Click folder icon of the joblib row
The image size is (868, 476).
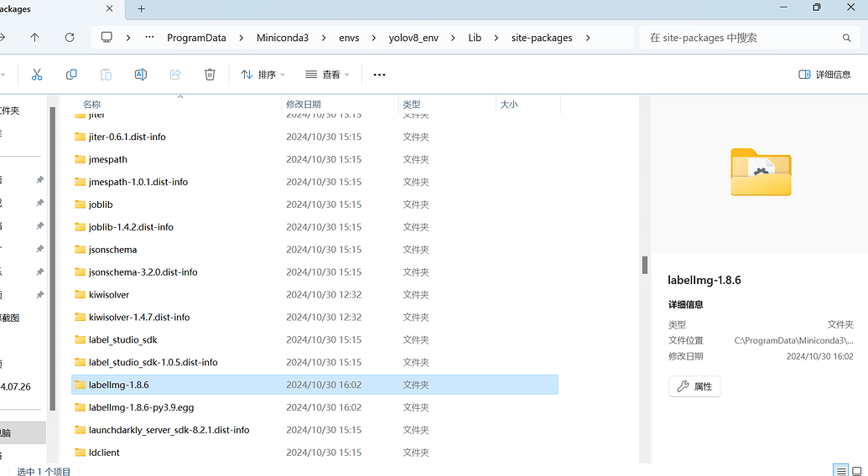[x=80, y=204]
